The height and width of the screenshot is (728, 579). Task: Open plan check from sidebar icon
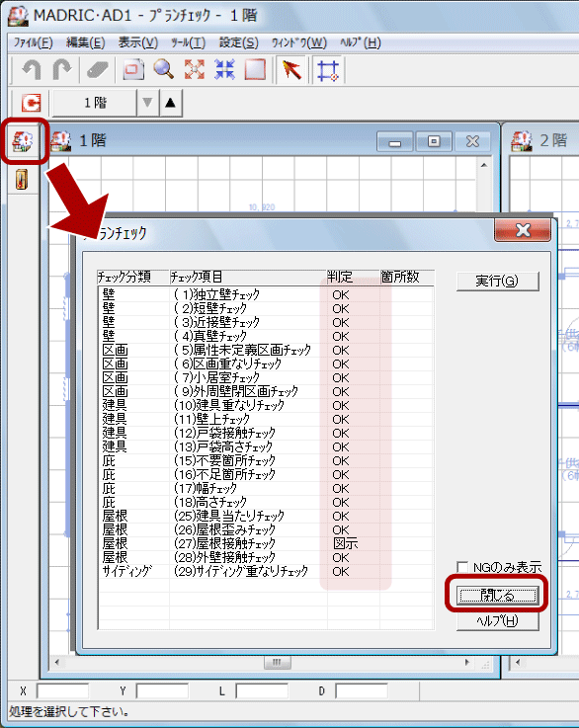coord(23,141)
